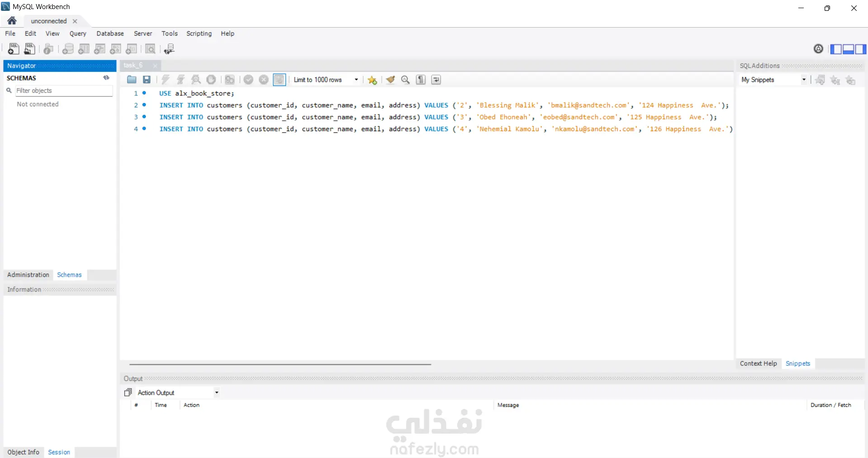Open the object inspector from main toolbar
Screen dimensions: 868x458
click(48, 49)
